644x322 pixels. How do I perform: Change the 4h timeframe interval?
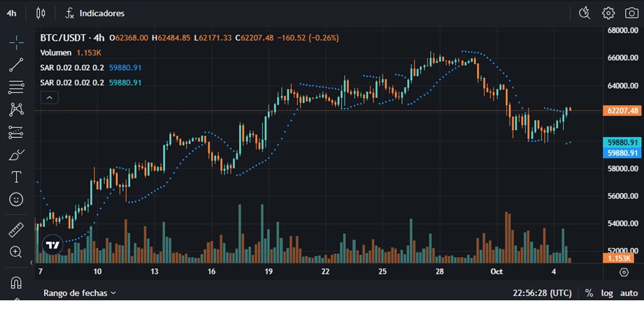[x=11, y=13]
